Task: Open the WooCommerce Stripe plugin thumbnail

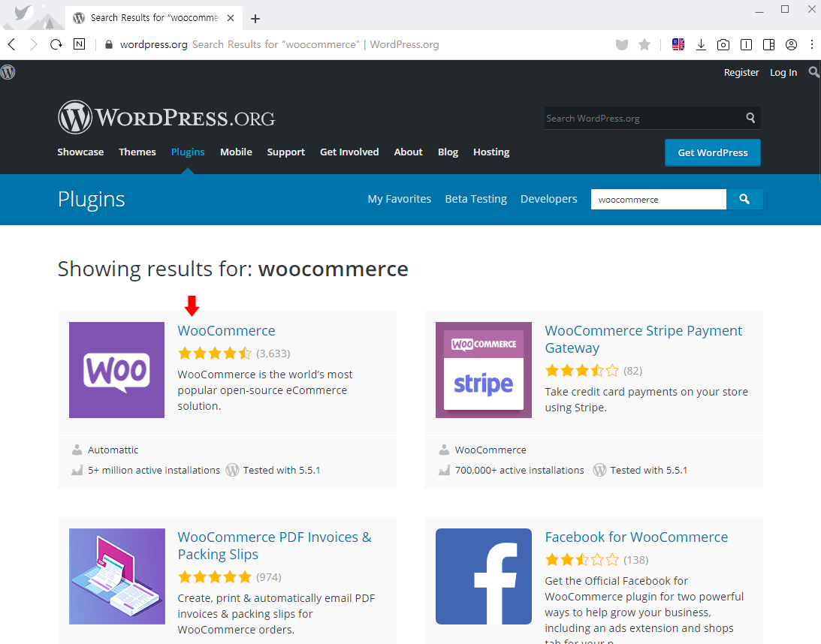Action: click(484, 370)
